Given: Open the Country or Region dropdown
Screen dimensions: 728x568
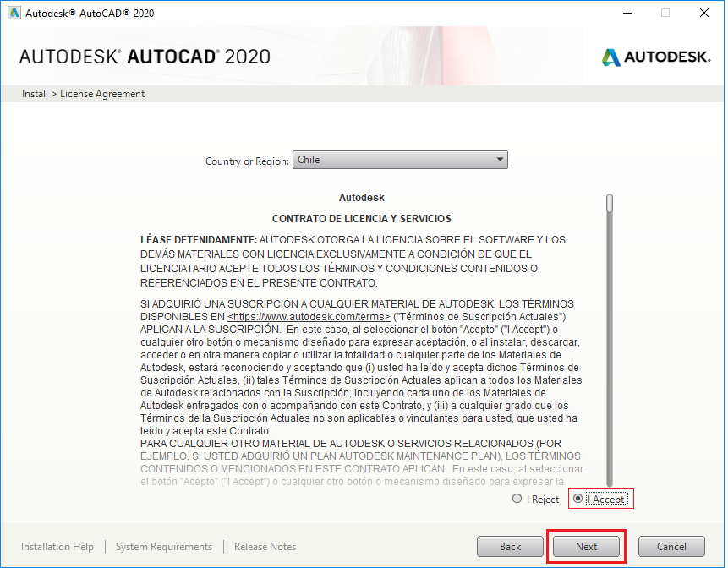Looking at the screenshot, I should point(400,160).
